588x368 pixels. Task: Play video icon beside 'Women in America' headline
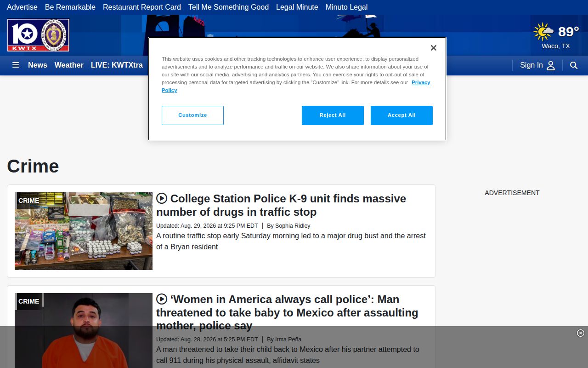(162, 299)
